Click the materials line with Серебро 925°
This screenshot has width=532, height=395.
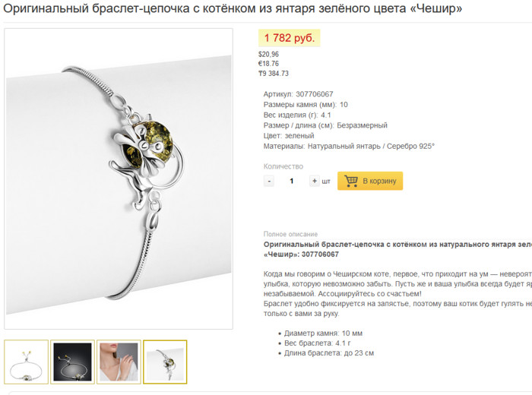[x=349, y=146]
